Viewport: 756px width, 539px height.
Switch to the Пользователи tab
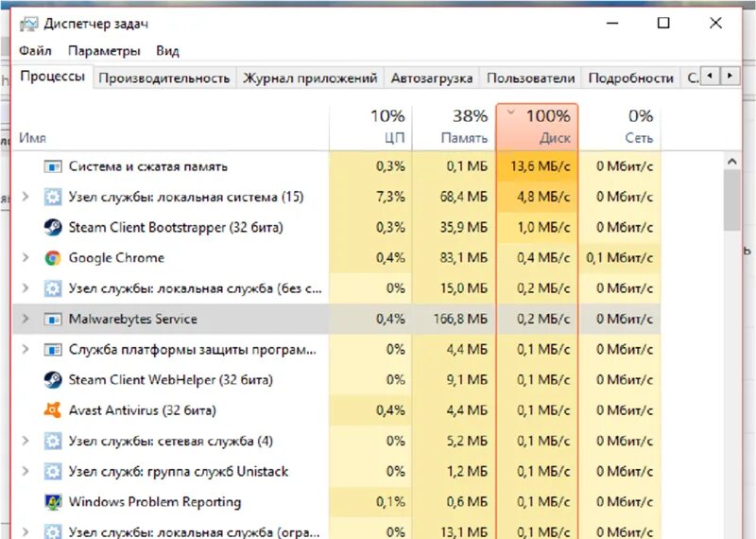(x=530, y=78)
